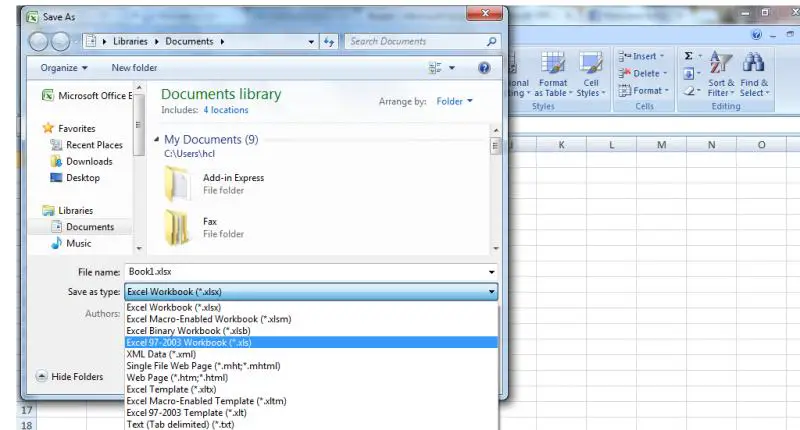Screen dimensions: 800x430
Task: Click Libraries in the address breadcrumb
Action: coord(130,41)
